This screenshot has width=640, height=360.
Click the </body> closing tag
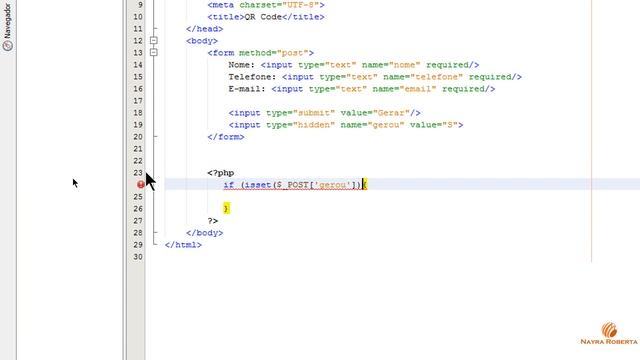pyautogui.click(x=204, y=233)
